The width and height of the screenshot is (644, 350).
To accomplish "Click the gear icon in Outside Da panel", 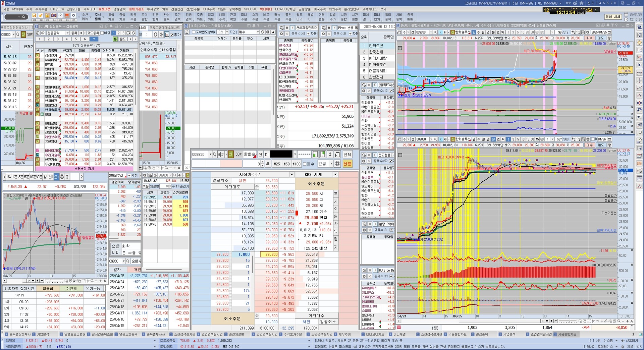I will [364, 276].
